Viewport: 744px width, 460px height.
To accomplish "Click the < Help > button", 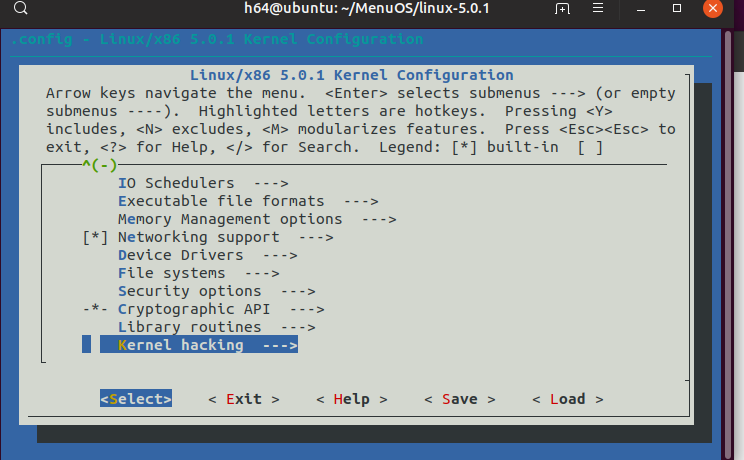I will (352, 399).
